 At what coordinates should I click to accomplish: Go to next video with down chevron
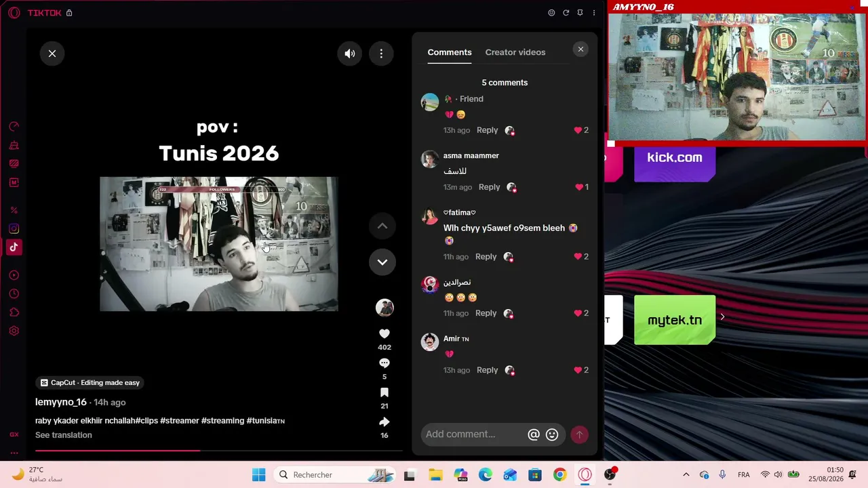(x=382, y=262)
